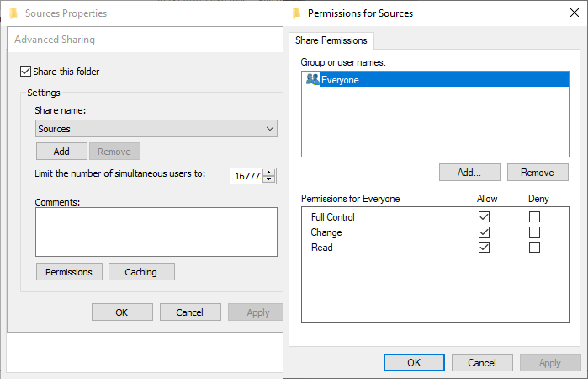Check Deny checkbox for Full Control
This screenshot has height=379, width=588.
[534, 216]
